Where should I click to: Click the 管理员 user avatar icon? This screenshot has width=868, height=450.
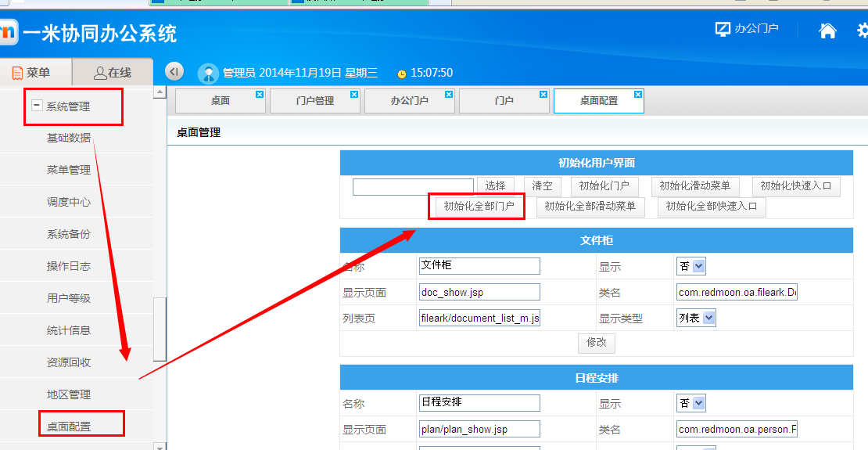(209, 73)
